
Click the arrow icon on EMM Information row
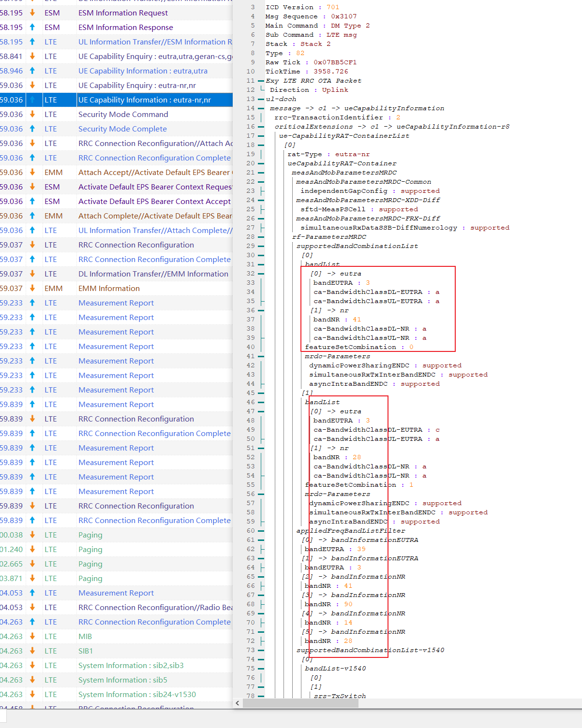(x=32, y=288)
